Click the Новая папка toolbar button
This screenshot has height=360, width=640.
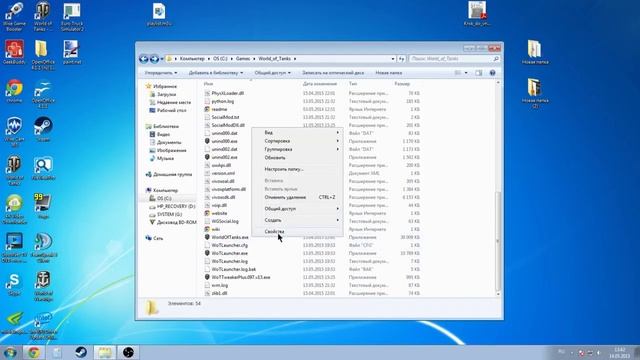tap(389, 73)
